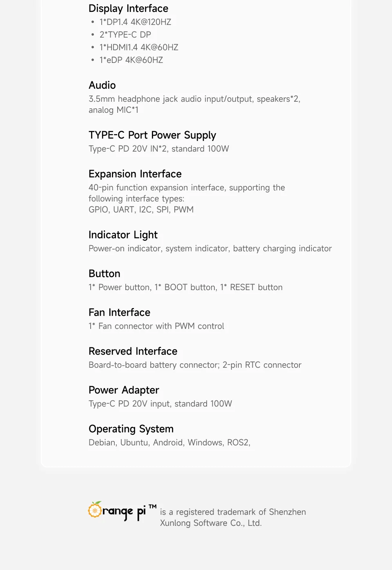Viewport: 392px width, 570px height.
Task: Select the Indicator Light heading
Action: 123,235
